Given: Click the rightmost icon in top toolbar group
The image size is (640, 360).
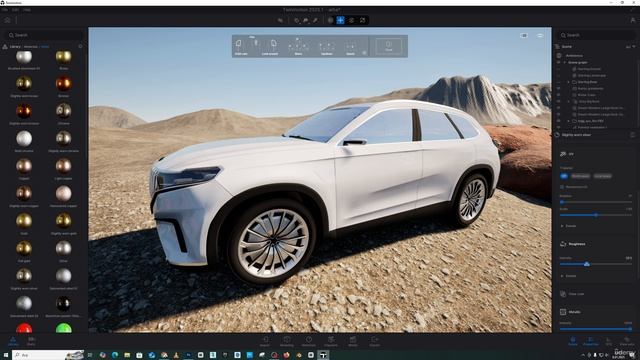Looking at the screenshot, I should coord(362,20).
